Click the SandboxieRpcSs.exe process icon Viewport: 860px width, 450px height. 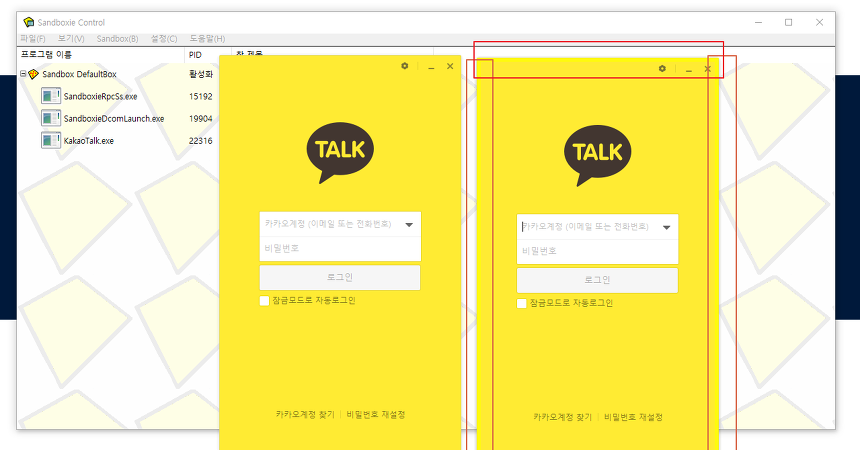[x=51, y=96]
